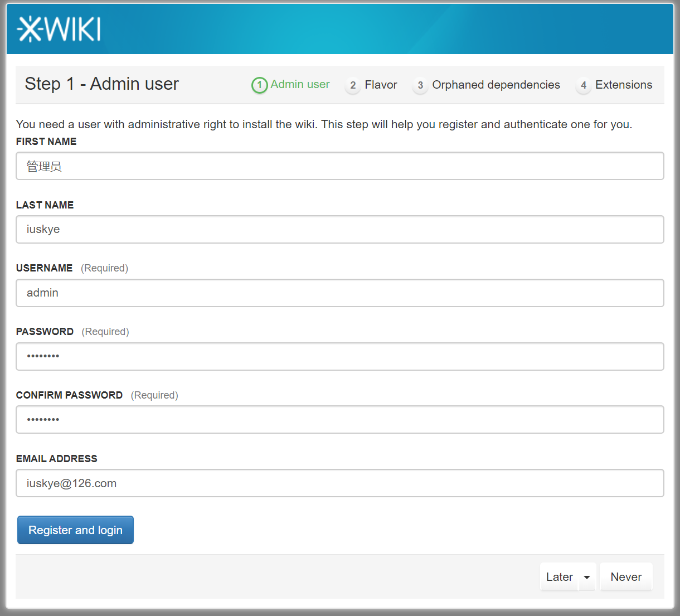Focus the Password input field
The image size is (680, 616).
(340, 356)
